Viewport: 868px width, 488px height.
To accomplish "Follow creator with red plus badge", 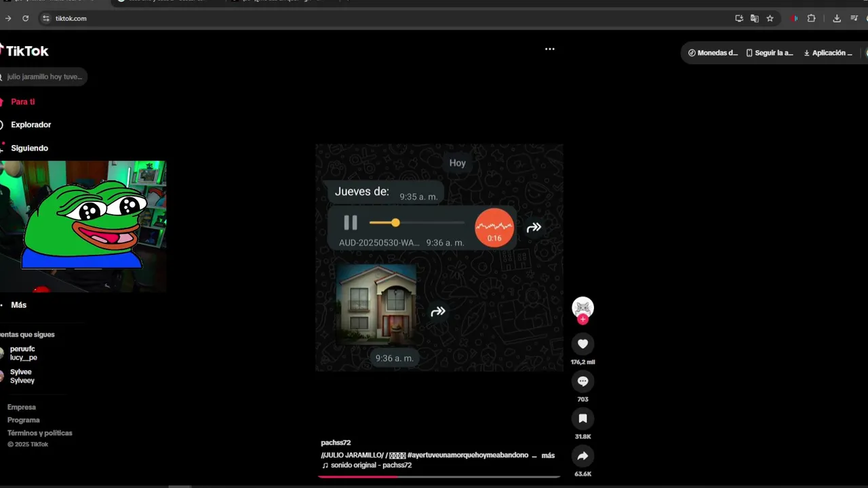I will (x=583, y=319).
